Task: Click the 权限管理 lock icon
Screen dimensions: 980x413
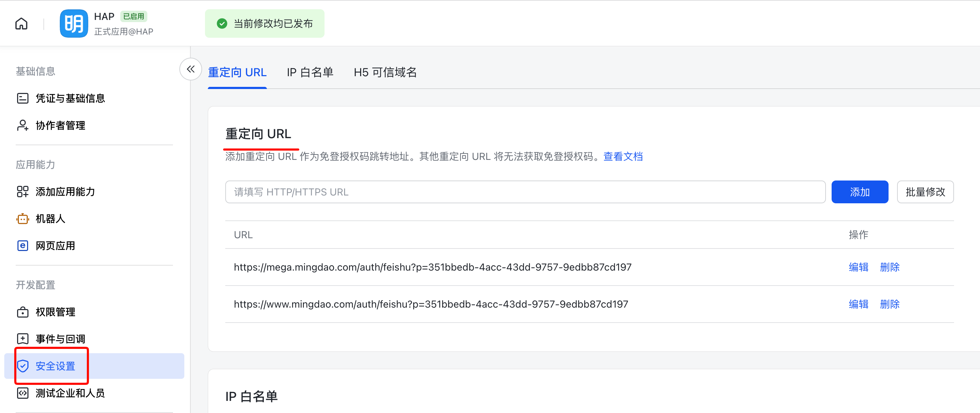Action: 22,312
